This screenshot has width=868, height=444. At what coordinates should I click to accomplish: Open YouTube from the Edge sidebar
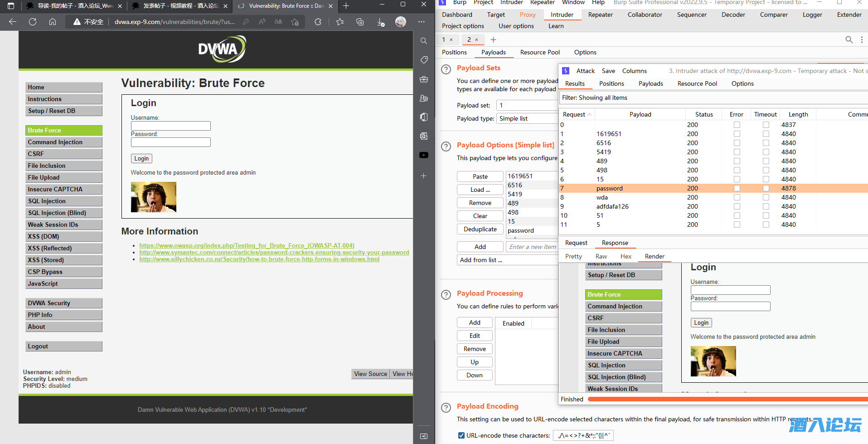[x=424, y=155]
